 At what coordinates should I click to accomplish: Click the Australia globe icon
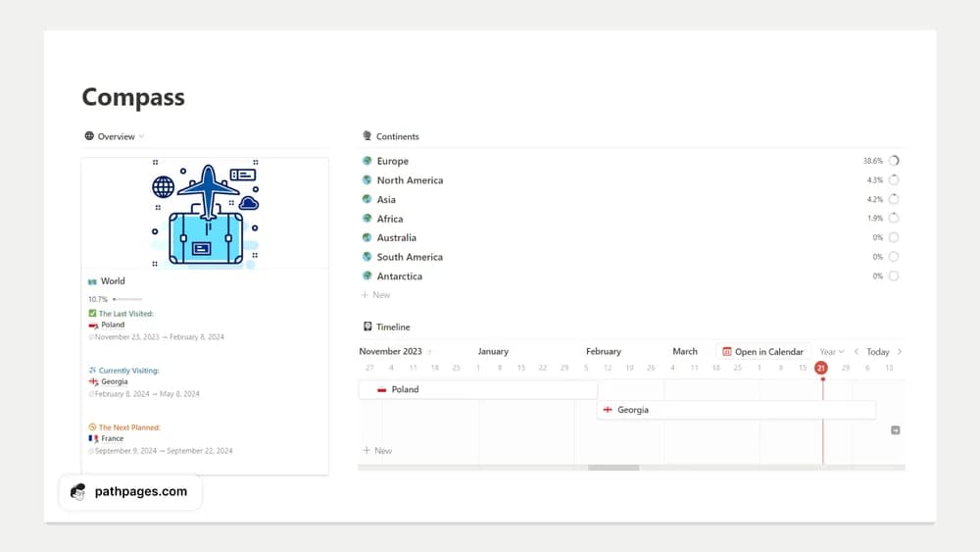(367, 237)
